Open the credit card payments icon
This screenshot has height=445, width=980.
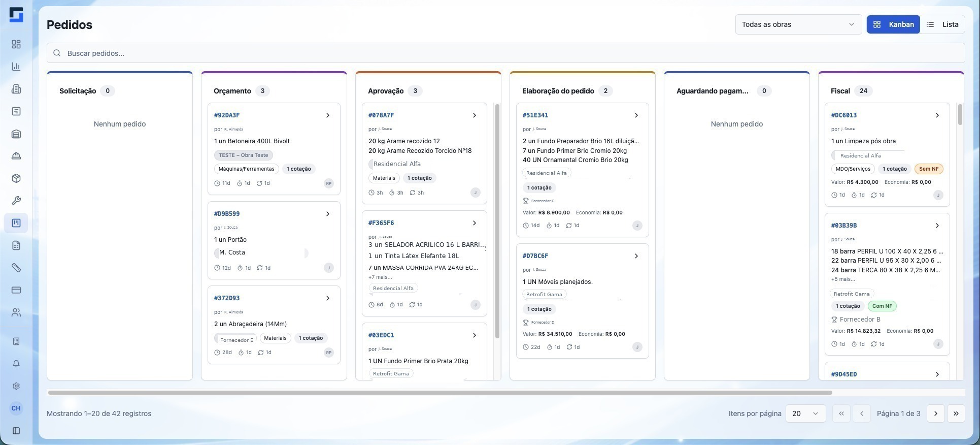click(x=16, y=290)
